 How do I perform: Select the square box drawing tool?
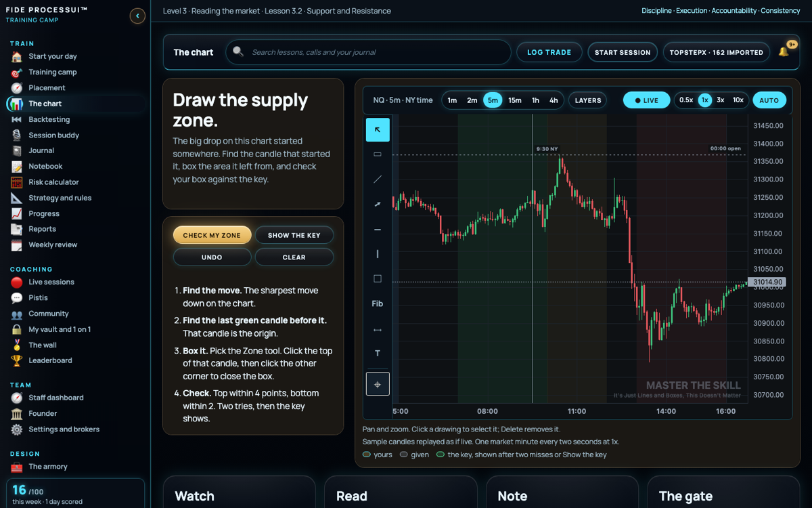pyautogui.click(x=378, y=278)
